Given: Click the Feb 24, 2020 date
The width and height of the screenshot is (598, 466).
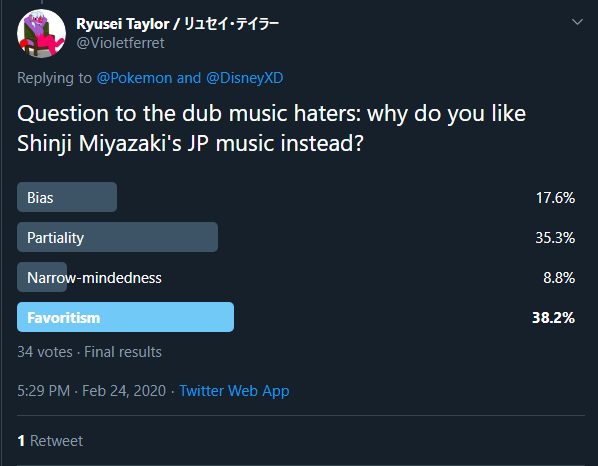Looking at the screenshot, I should point(124,391).
